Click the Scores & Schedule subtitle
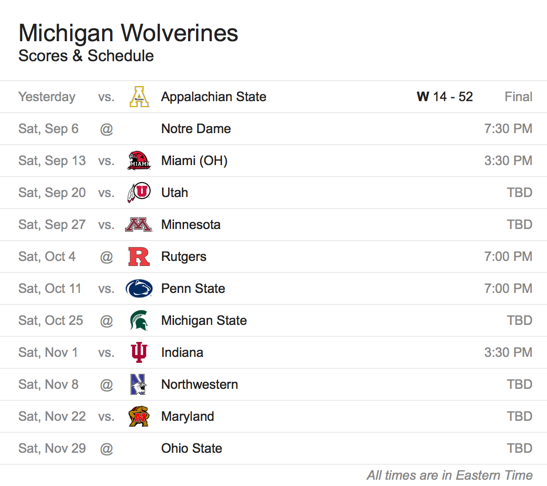547x486 pixels. [x=86, y=56]
